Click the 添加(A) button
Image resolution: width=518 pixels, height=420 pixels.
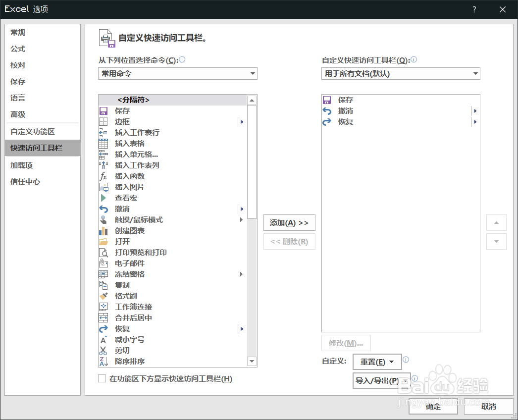(289, 222)
